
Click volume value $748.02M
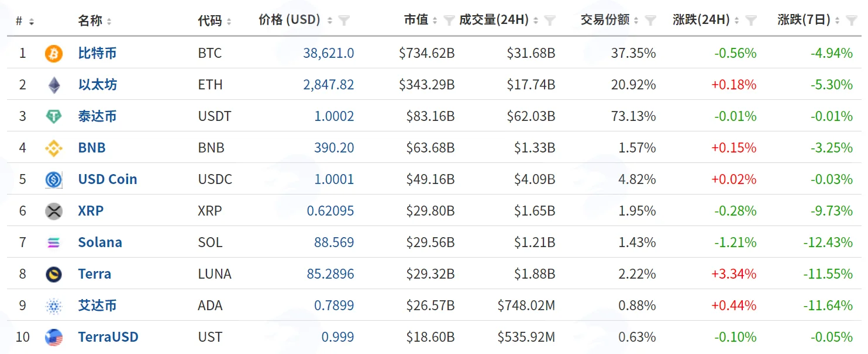click(x=526, y=306)
